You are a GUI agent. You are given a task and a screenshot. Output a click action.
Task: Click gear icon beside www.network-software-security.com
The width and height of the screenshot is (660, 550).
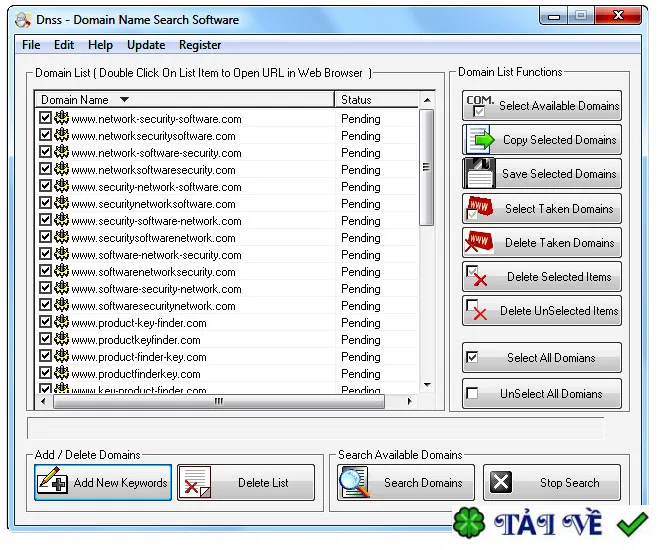61,152
